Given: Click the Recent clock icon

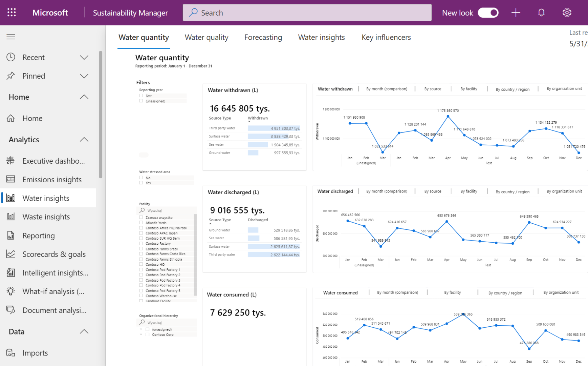Looking at the screenshot, I should [x=11, y=57].
